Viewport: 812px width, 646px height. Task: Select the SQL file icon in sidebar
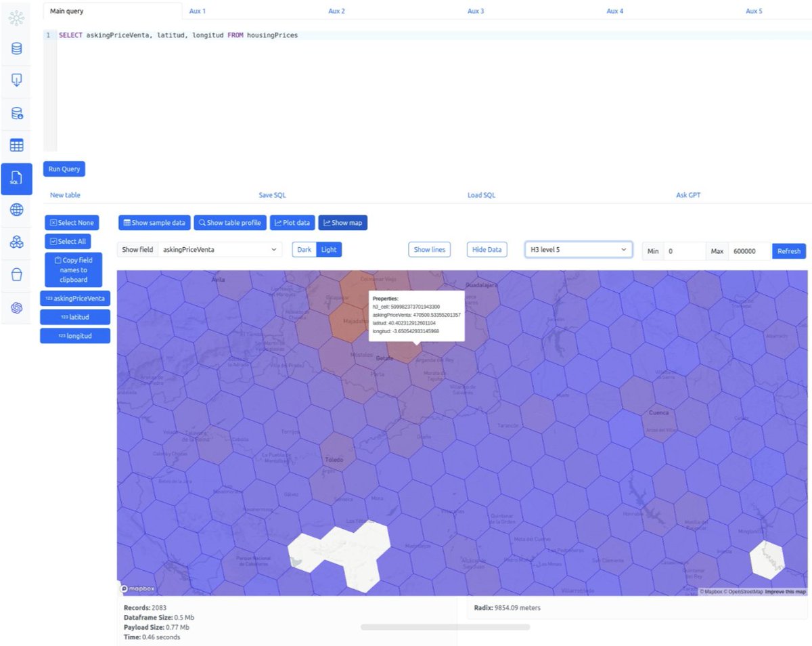pyautogui.click(x=16, y=178)
